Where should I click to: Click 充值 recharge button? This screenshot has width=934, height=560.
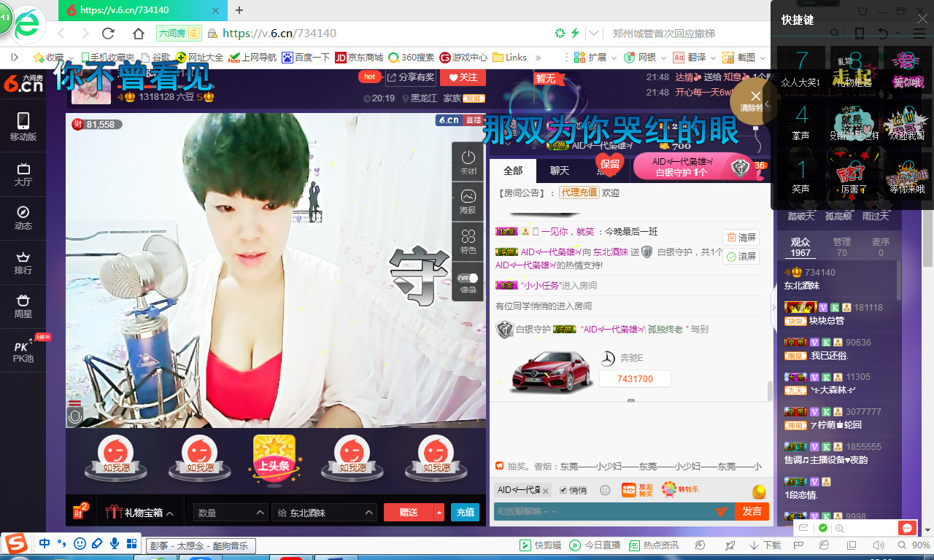[466, 513]
